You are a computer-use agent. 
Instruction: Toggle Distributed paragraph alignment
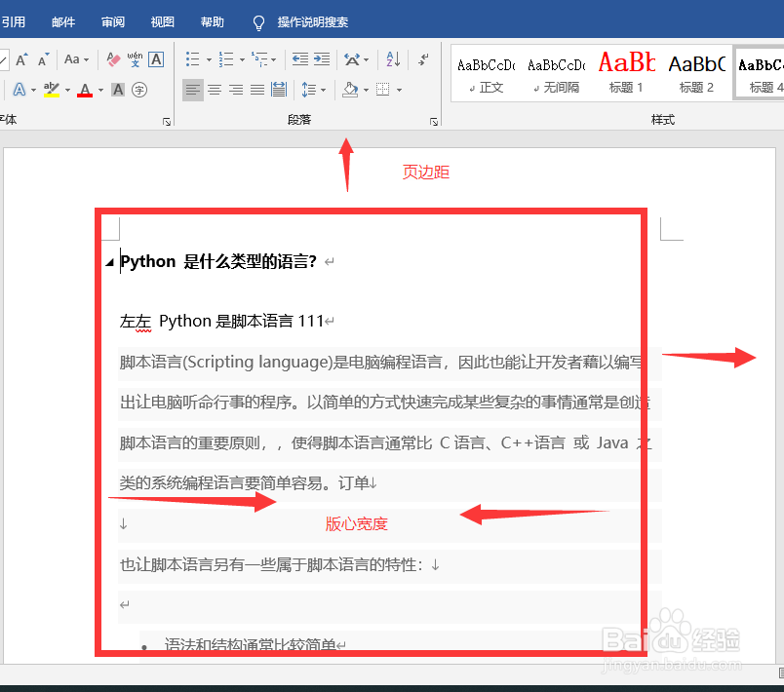coord(279,90)
